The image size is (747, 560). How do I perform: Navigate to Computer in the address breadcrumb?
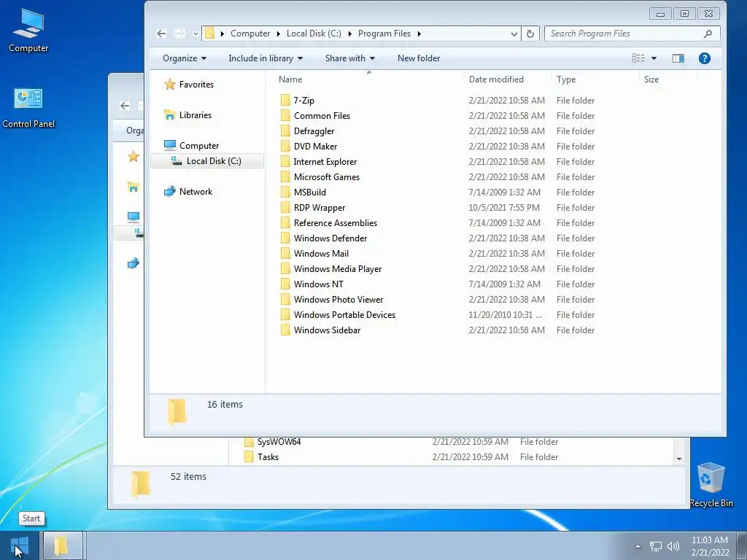coord(250,34)
